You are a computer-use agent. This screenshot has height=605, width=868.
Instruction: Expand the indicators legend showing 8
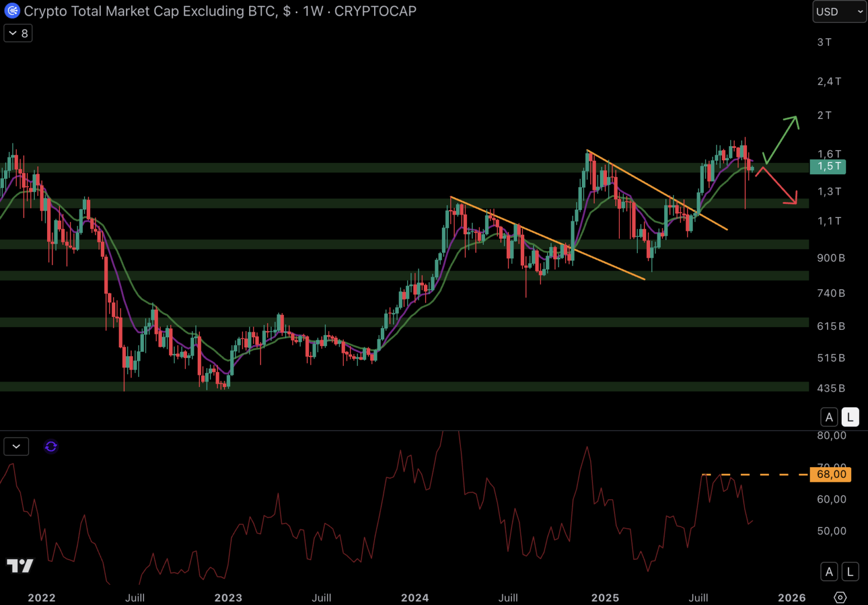pos(18,34)
